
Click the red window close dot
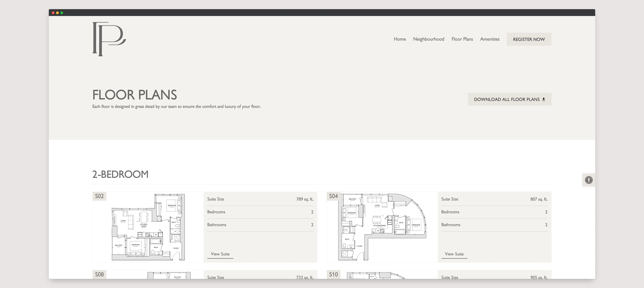53,13
